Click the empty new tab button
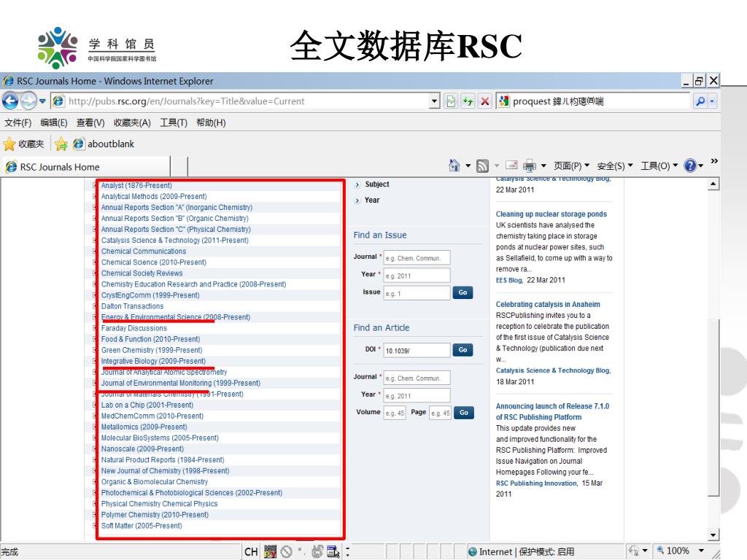Viewport: 747px width, 560px height. [x=179, y=167]
